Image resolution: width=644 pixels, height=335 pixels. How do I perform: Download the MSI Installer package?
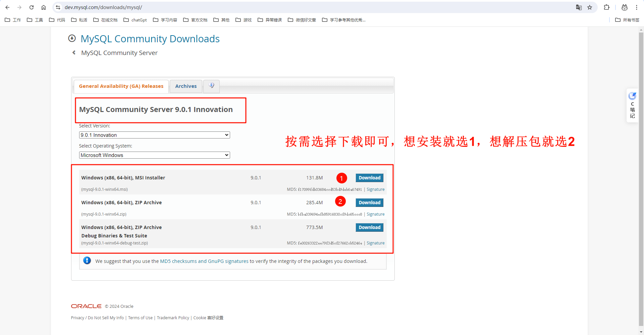(x=369, y=178)
